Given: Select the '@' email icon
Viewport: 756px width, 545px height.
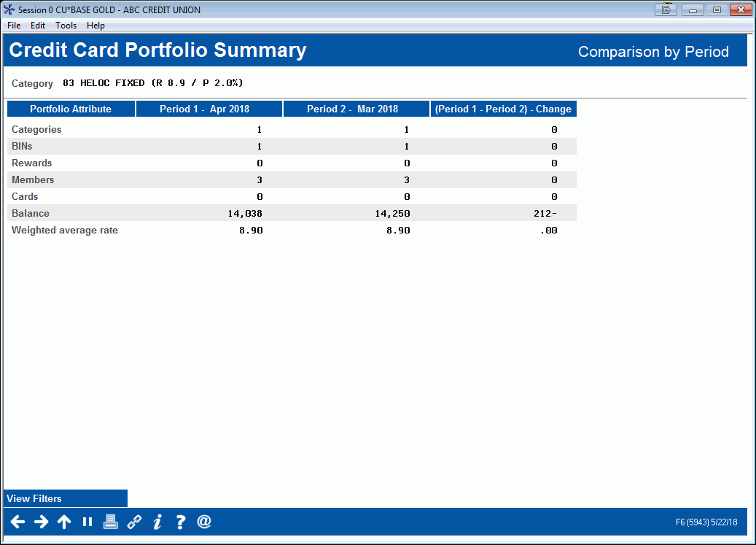Looking at the screenshot, I should (203, 522).
